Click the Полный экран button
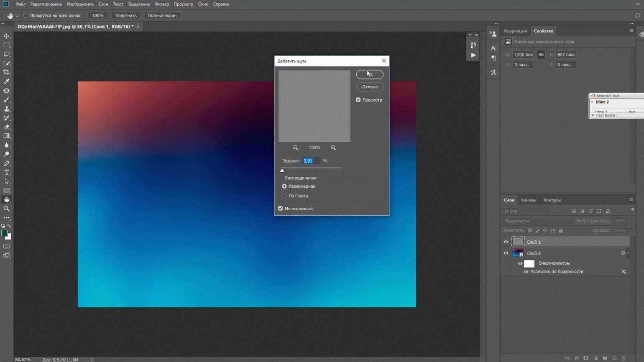644x362 pixels. (x=162, y=15)
